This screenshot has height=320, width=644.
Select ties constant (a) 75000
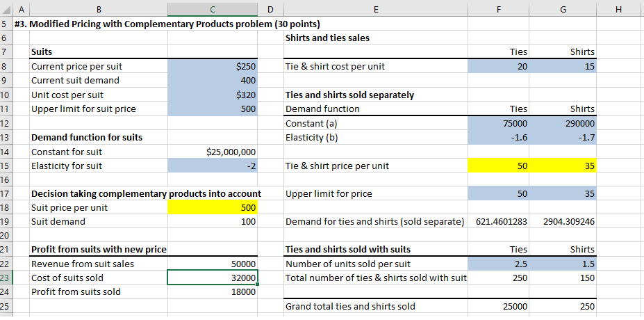click(499, 123)
